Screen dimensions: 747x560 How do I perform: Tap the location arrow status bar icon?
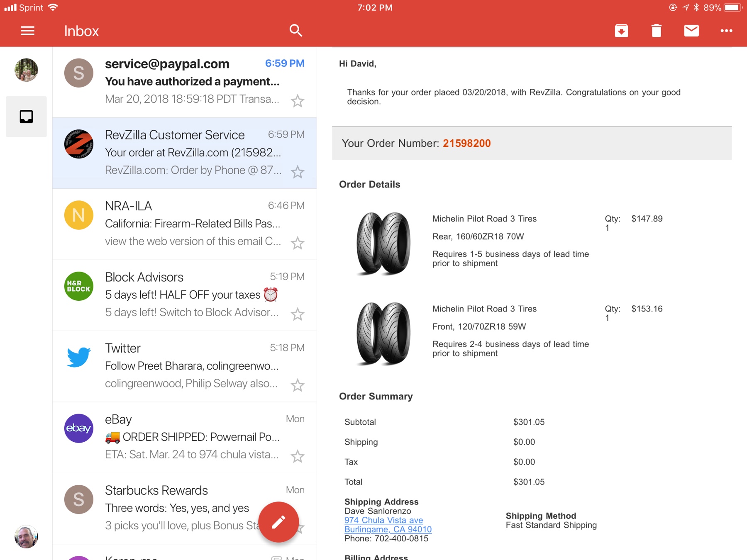point(686,7)
